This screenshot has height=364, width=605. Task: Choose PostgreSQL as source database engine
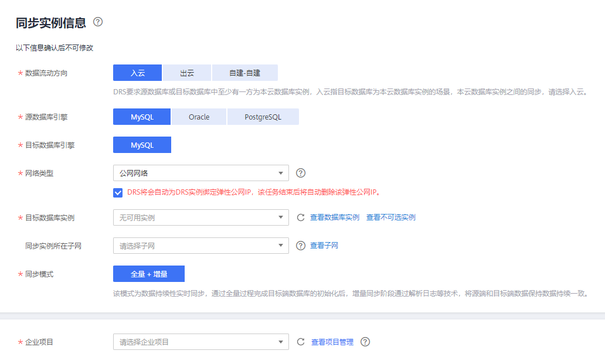[263, 117]
